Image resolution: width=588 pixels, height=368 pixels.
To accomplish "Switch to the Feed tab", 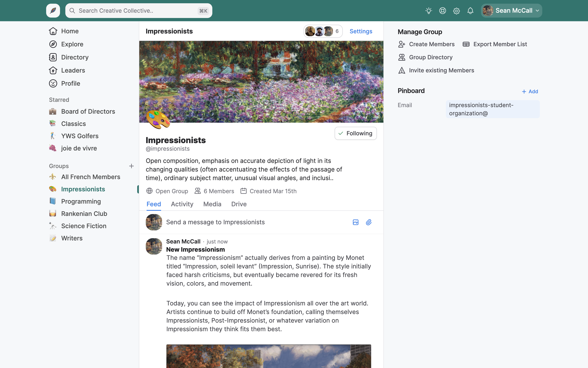I will click(x=154, y=204).
